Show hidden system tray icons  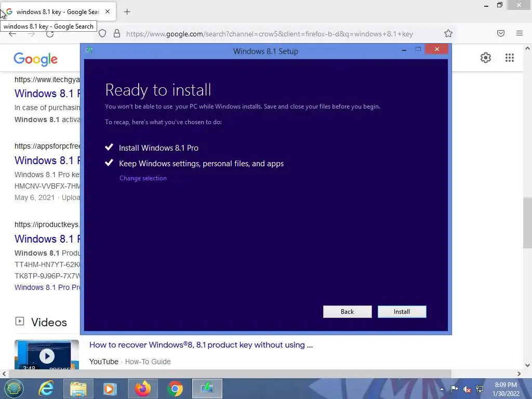[442, 389]
